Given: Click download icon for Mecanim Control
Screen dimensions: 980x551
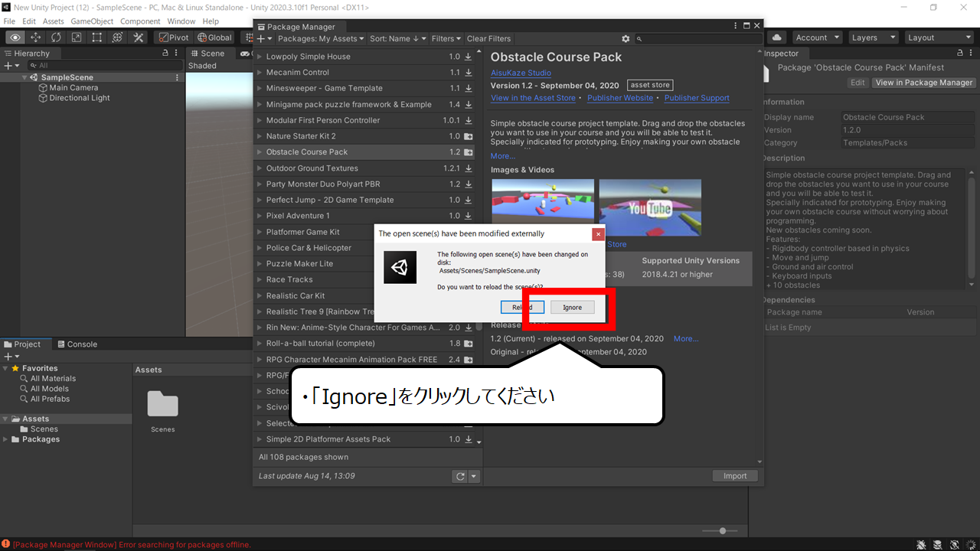Looking at the screenshot, I should pos(469,73).
